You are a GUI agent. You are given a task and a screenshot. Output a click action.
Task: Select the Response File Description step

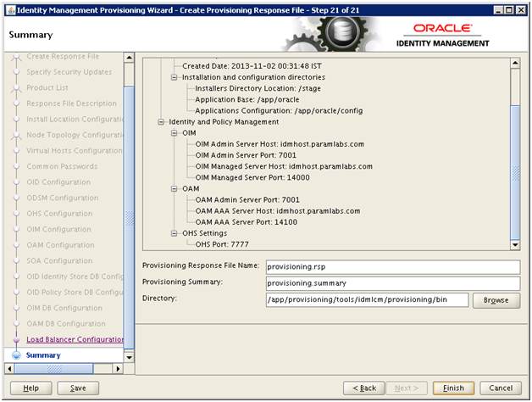click(x=72, y=103)
